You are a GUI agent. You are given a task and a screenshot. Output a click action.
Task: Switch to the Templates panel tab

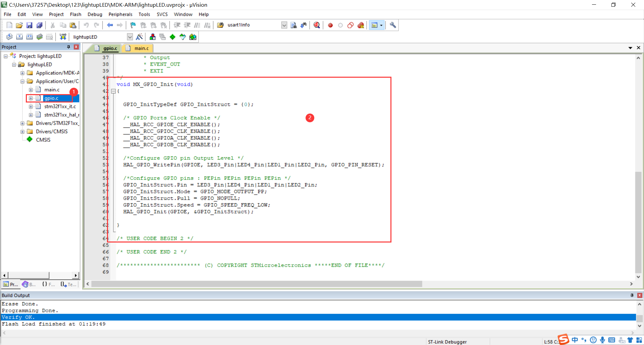pos(68,284)
